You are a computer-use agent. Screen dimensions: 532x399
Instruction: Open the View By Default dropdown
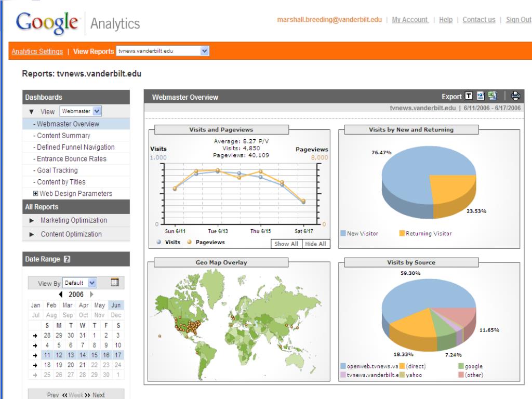pos(79,283)
